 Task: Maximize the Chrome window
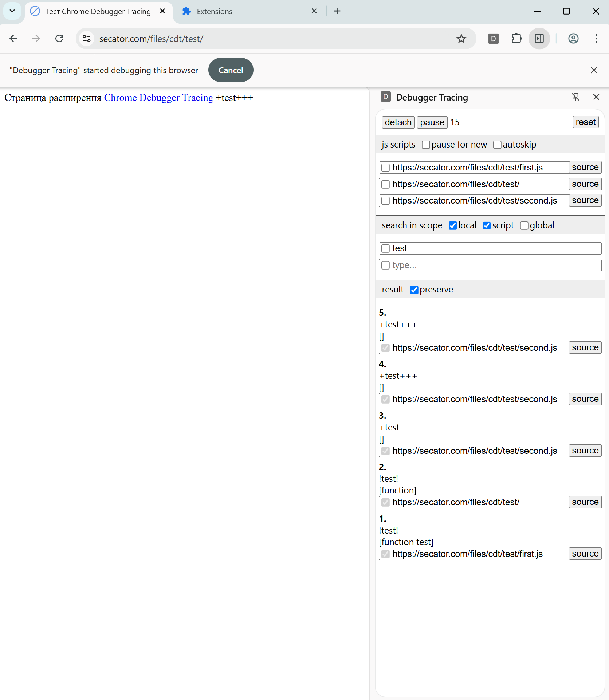tap(566, 11)
